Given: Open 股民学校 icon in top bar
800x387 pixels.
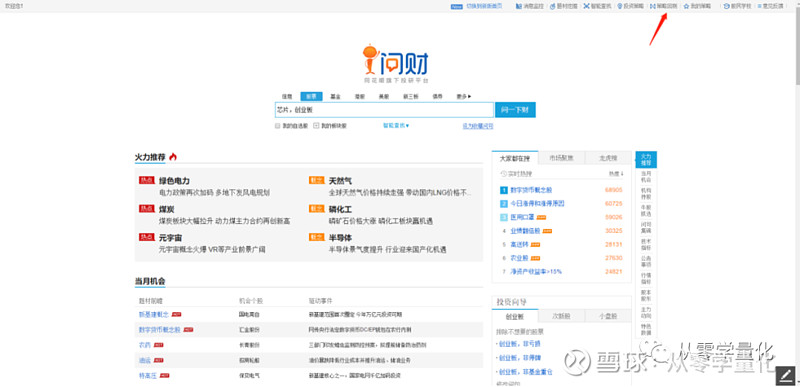Looking at the screenshot, I should 727,7.
